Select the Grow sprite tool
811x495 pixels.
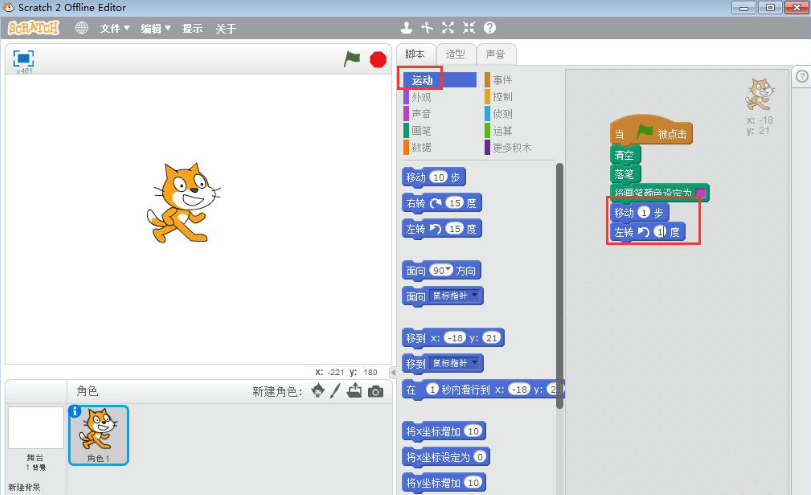point(448,28)
